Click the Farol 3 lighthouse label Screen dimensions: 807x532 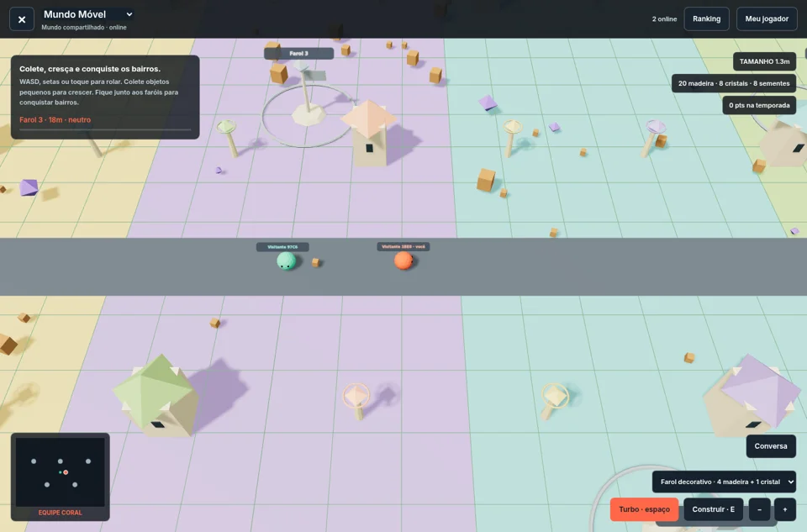pyautogui.click(x=298, y=54)
